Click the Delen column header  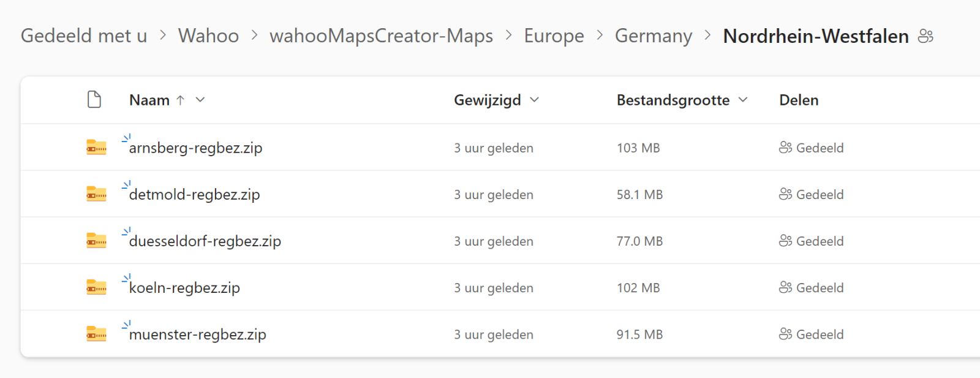tap(799, 100)
